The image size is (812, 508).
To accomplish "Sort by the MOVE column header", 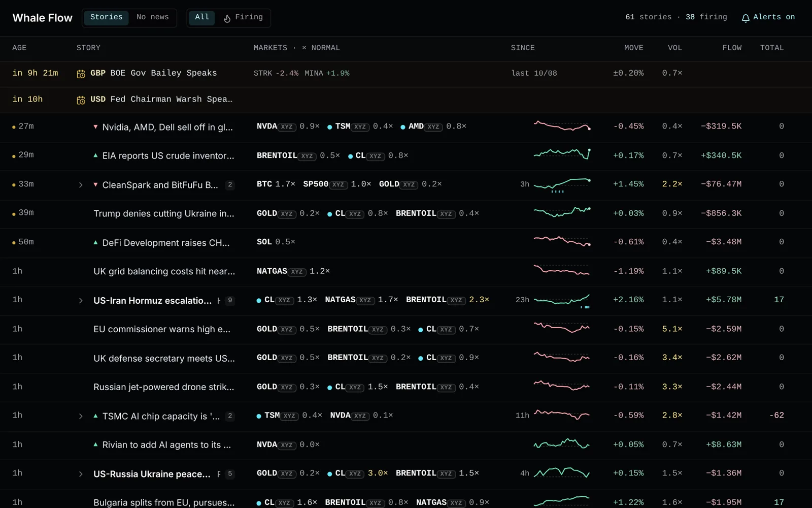I will point(633,48).
